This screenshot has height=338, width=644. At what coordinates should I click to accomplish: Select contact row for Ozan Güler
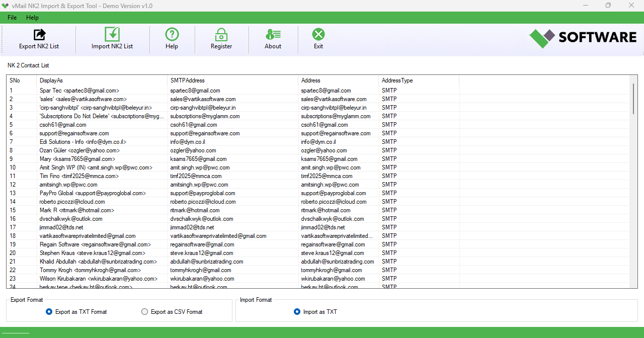(101, 150)
